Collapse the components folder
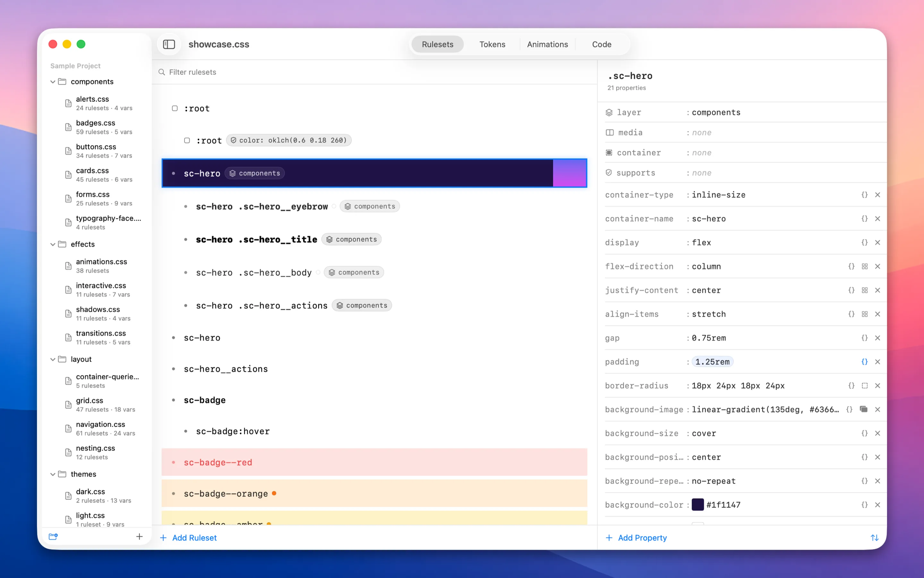 pyautogui.click(x=53, y=82)
